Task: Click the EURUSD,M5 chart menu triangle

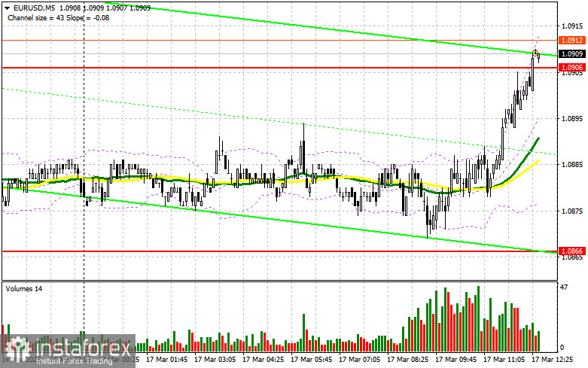Action: click(7, 8)
